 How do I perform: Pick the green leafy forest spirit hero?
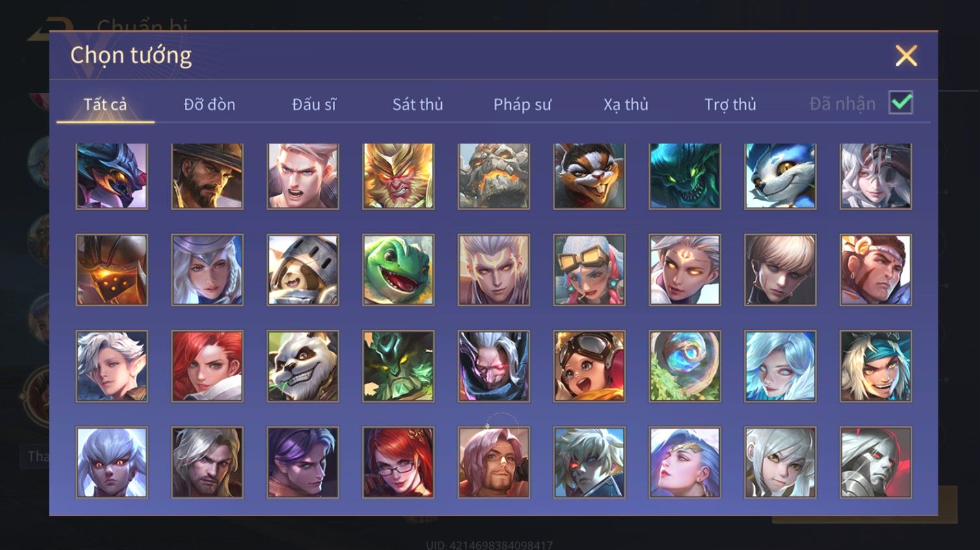tap(398, 366)
